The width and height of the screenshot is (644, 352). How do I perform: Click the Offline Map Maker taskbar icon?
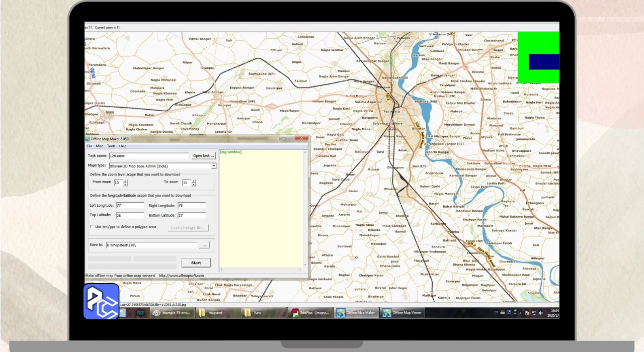(x=356, y=313)
